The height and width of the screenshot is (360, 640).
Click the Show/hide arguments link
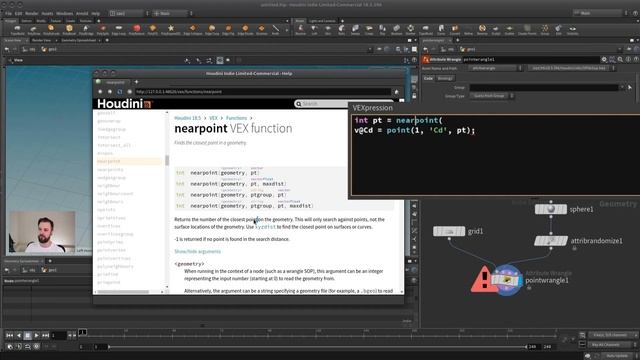198,251
